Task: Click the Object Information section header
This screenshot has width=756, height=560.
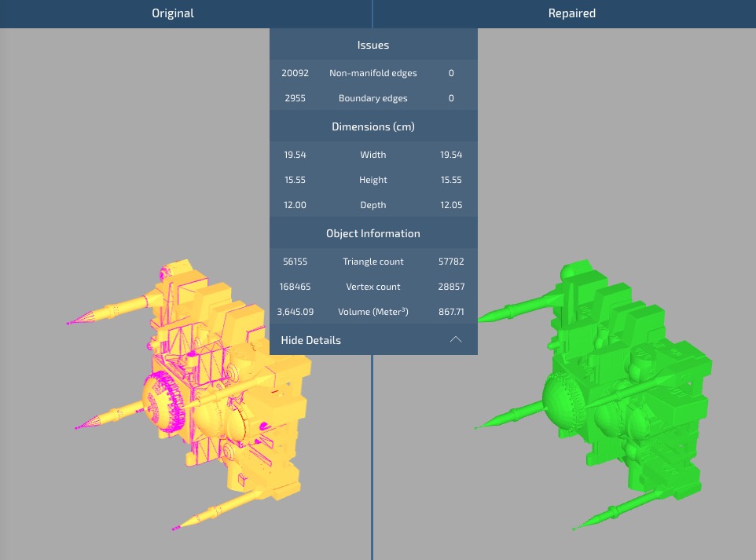Action: 373,233
